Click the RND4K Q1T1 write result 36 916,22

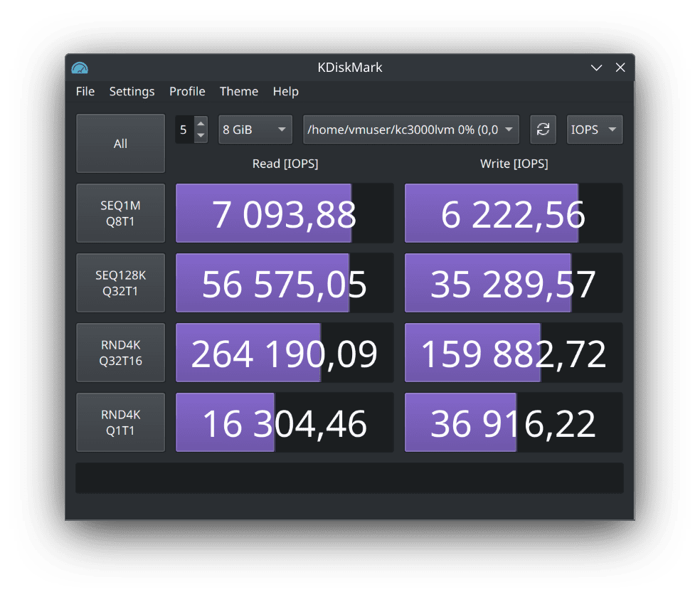click(514, 423)
